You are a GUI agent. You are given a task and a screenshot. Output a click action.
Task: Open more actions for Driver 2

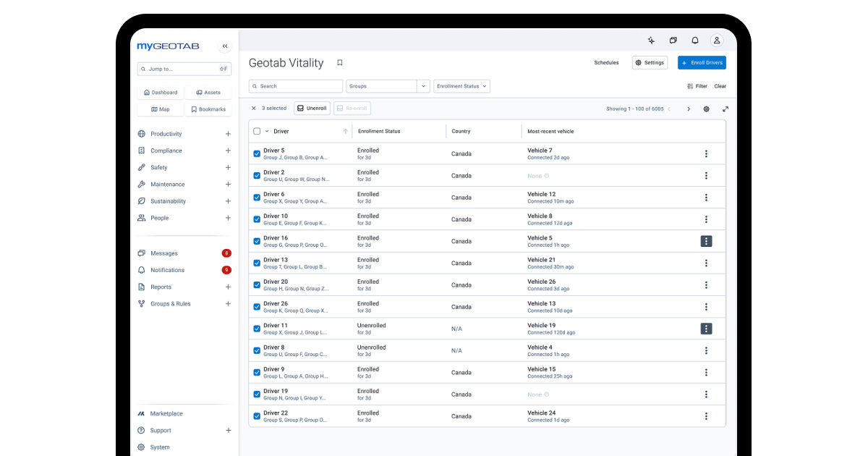[706, 175]
